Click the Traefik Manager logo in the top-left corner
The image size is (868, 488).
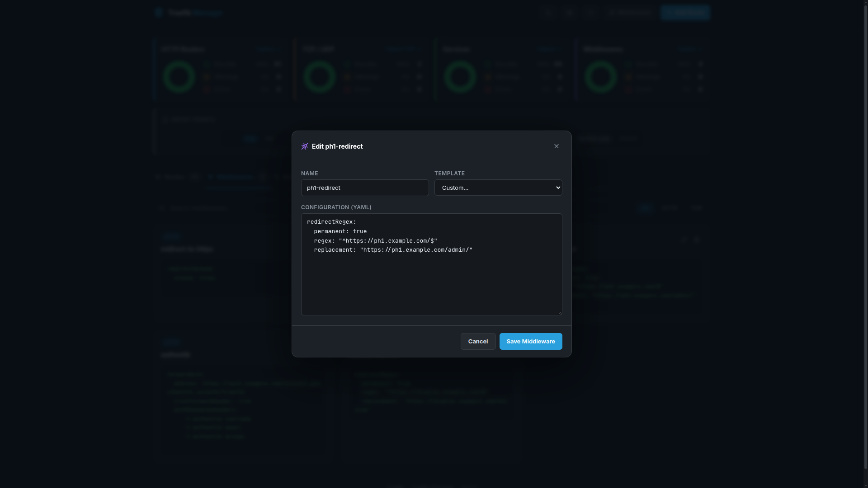[x=189, y=13]
